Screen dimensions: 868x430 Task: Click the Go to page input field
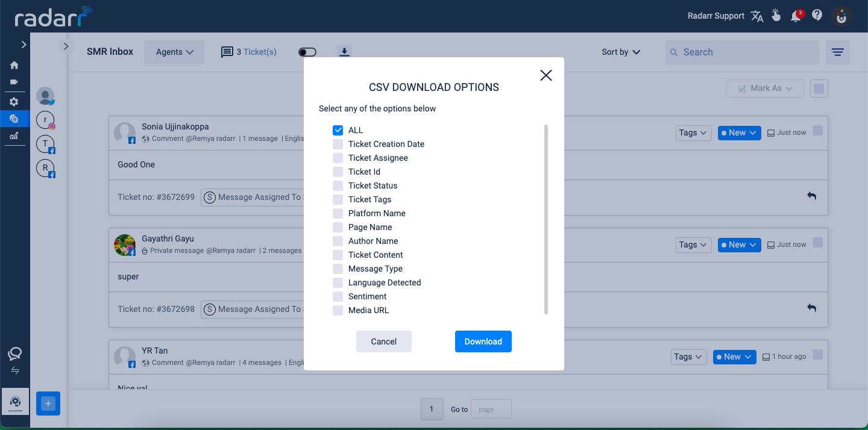(x=491, y=409)
